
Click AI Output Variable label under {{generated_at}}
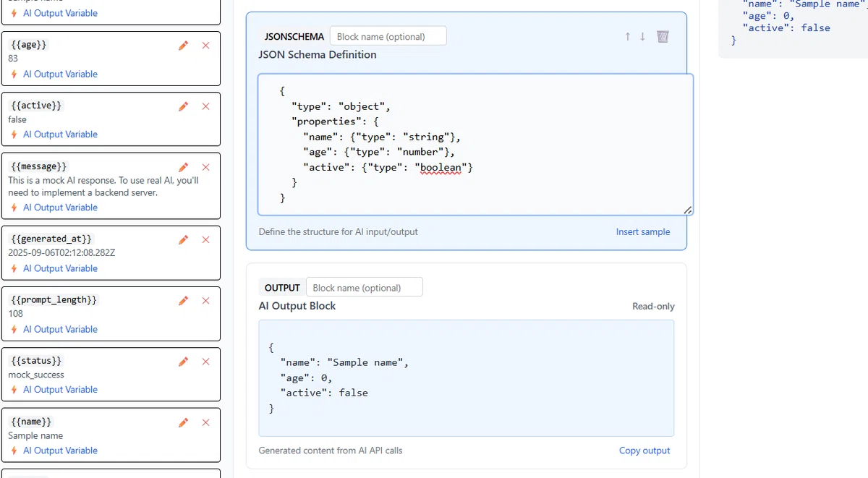[x=60, y=268]
